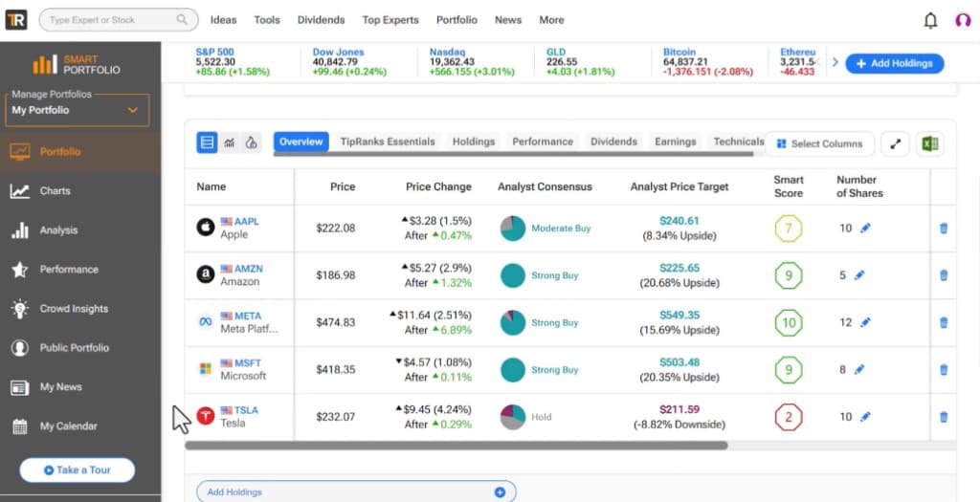Edit TSLA number of shares

[x=865, y=417]
